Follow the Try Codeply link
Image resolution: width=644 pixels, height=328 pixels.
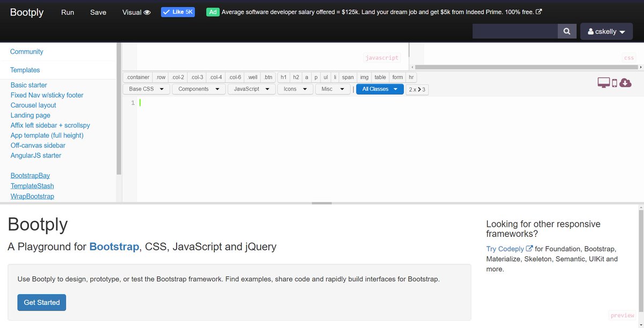(x=509, y=249)
